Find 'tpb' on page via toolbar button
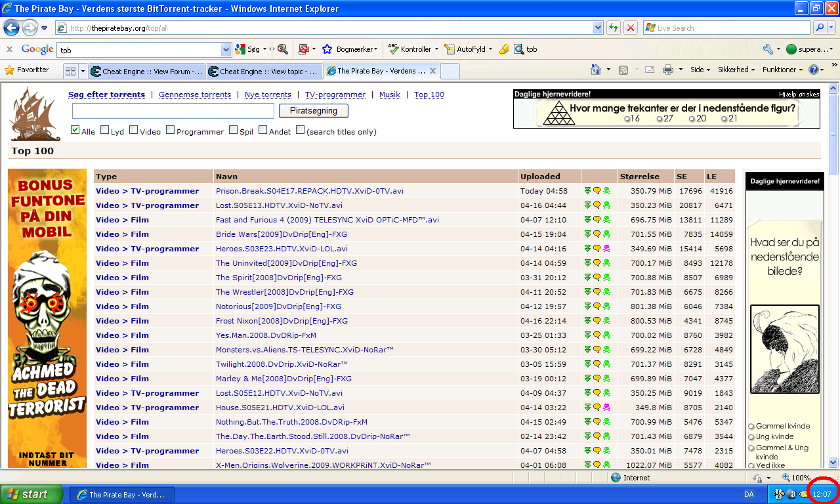The height and width of the screenshot is (504, 840). (x=526, y=49)
